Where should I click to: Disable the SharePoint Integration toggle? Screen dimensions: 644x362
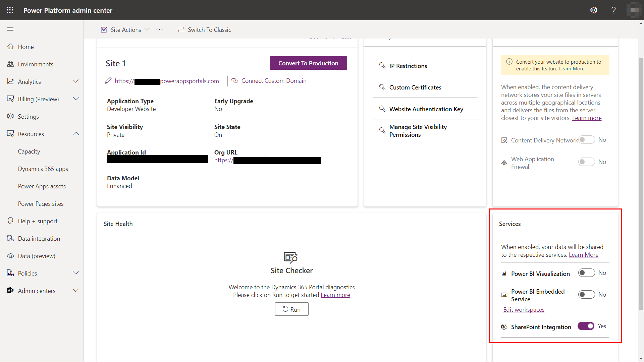(x=586, y=326)
